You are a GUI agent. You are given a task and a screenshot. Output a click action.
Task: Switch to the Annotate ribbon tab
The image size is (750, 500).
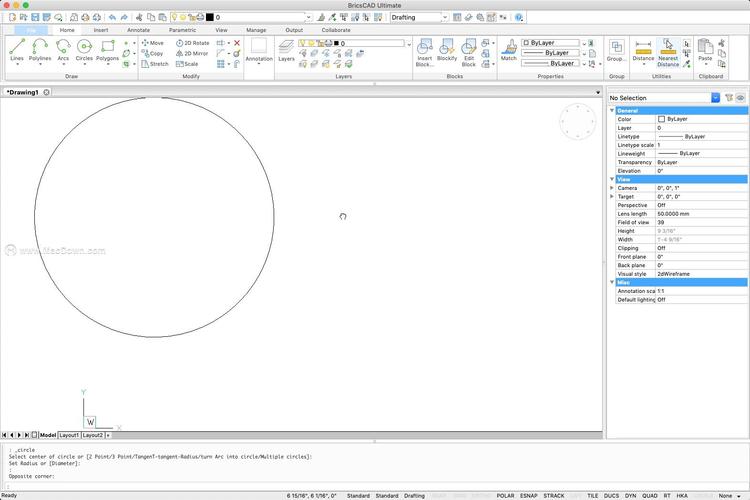click(x=139, y=30)
